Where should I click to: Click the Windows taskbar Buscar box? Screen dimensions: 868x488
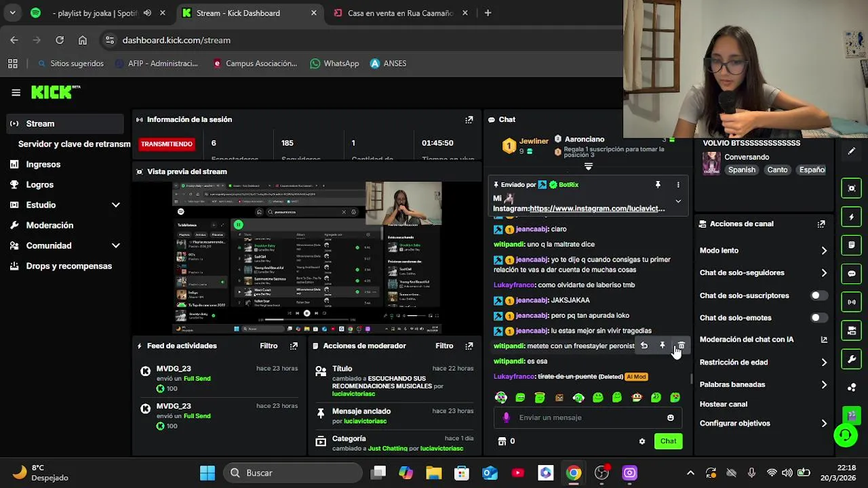pyautogui.click(x=292, y=473)
